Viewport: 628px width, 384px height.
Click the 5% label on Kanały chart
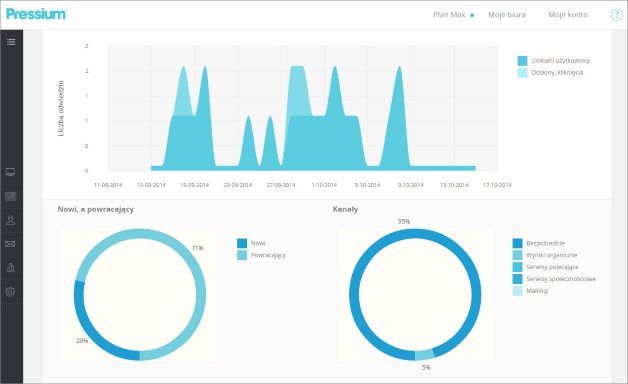coord(426,367)
